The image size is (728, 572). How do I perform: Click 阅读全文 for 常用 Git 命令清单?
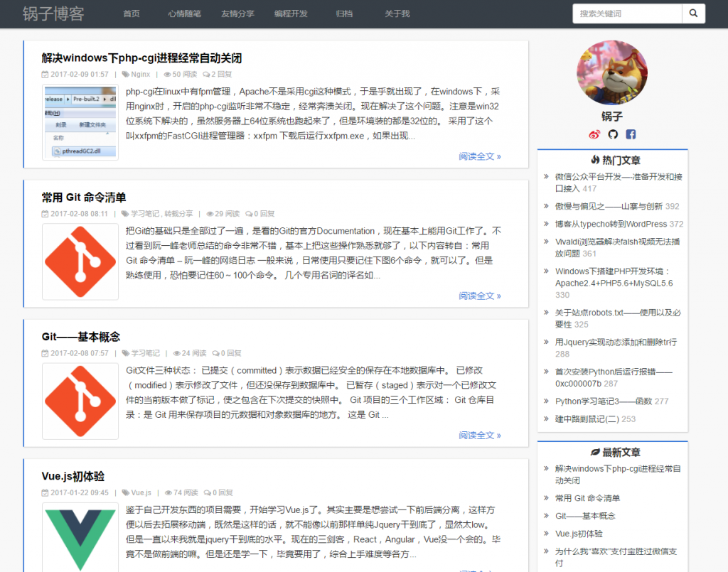point(480,296)
